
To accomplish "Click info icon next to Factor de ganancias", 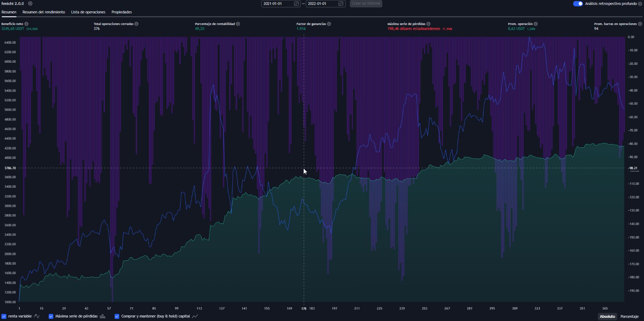I will (x=329, y=24).
